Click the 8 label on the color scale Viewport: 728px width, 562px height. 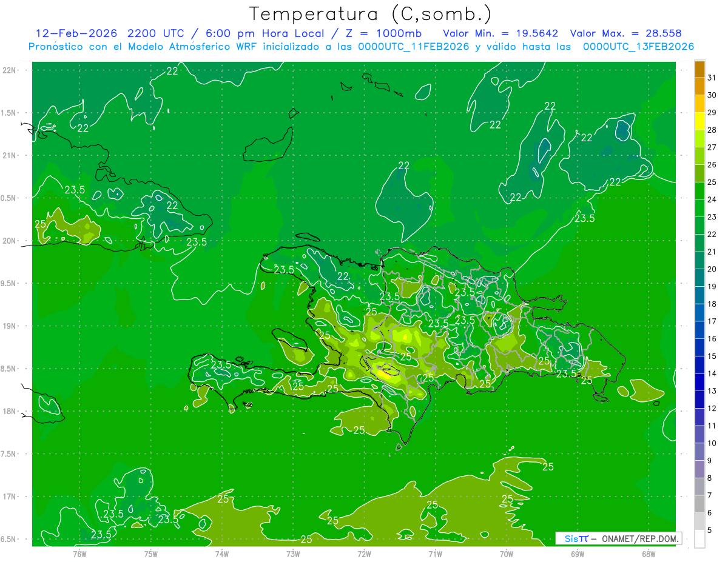pyautogui.click(x=710, y=478)
